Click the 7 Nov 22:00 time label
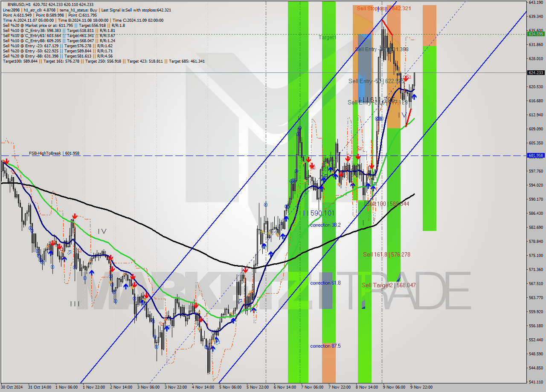The width and height of the screenshot is (546, 392). click(339, 387)
